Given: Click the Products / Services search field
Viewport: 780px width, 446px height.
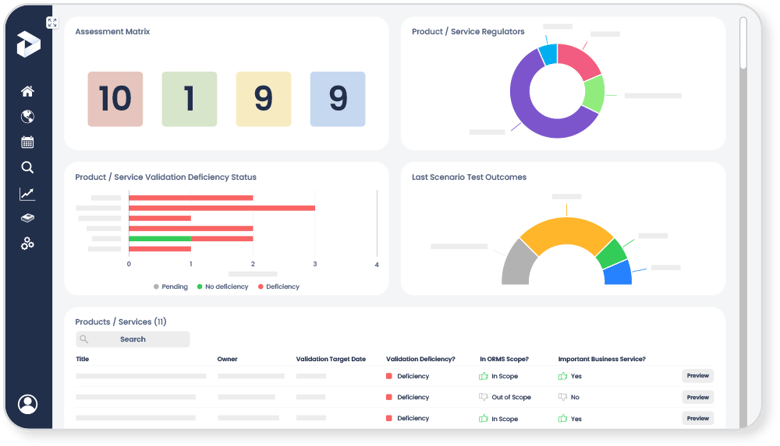Looking at the screenshot, I should 132,339.
